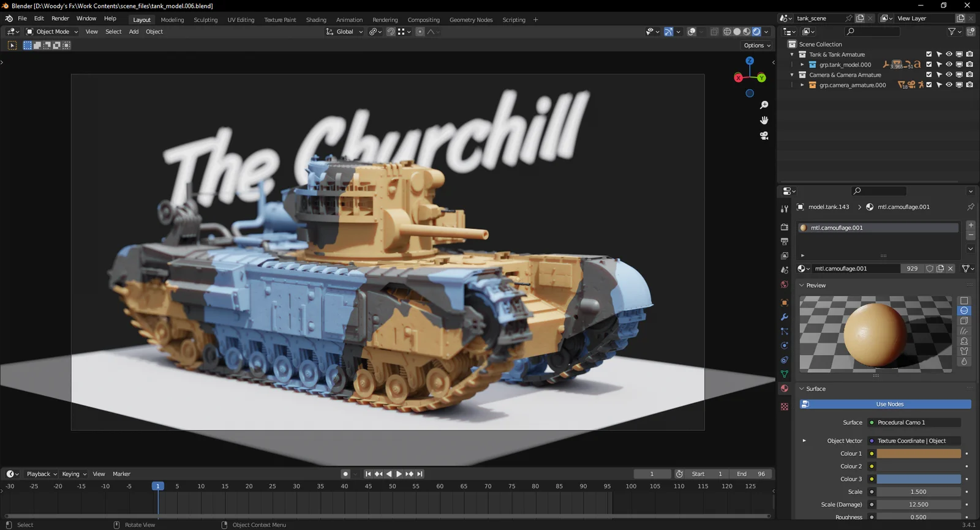Image resolution: width=980 pixels, height=530 pixels.
Task: Switch to rendered viewport shading
Action: pyautogui.click(x=756, y=32)
